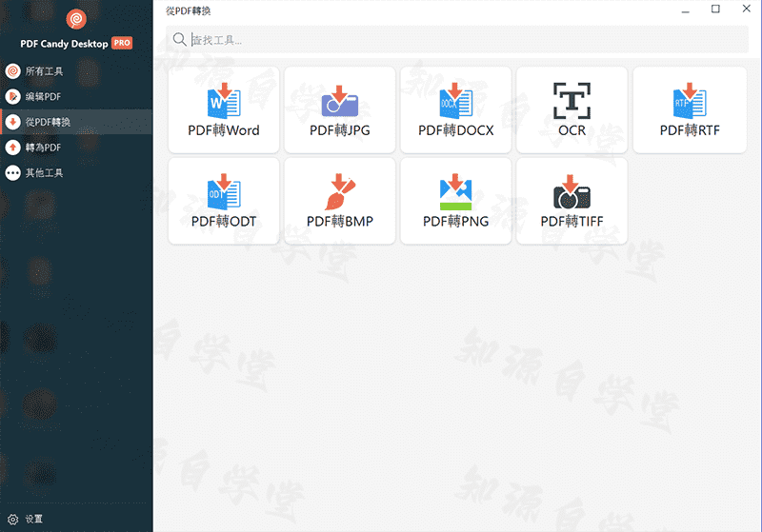Click the PDF Candy Desktop title text
The height and width of the screenshot is (532, 762).
64,44
